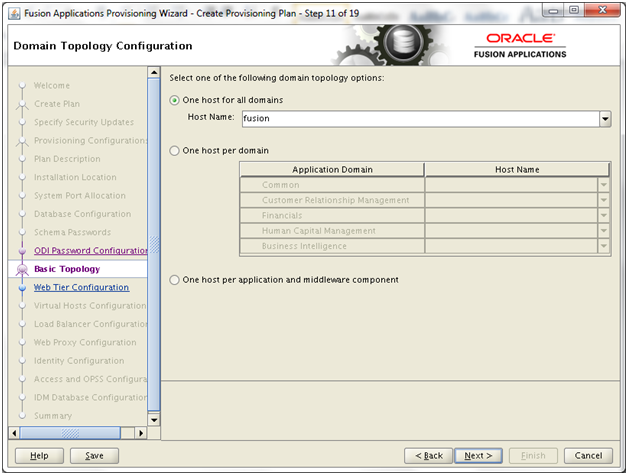This screenshot has height=475, width=628.
Task: Click the Identity Configuration step
Action: point(79,361)
